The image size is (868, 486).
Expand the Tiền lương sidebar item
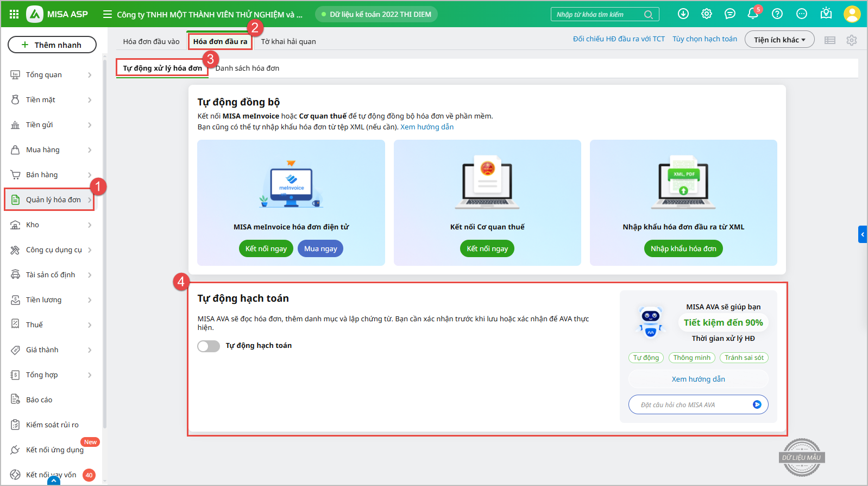point(52,300)
